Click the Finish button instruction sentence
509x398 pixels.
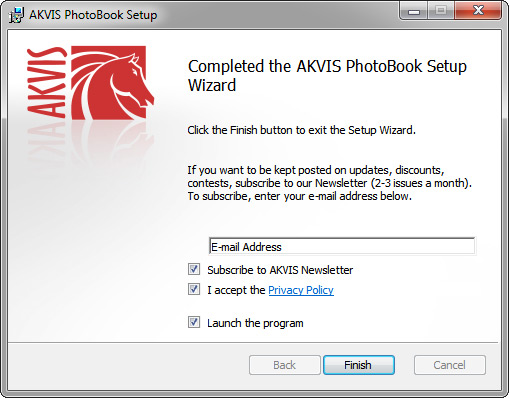coord(301,130)
